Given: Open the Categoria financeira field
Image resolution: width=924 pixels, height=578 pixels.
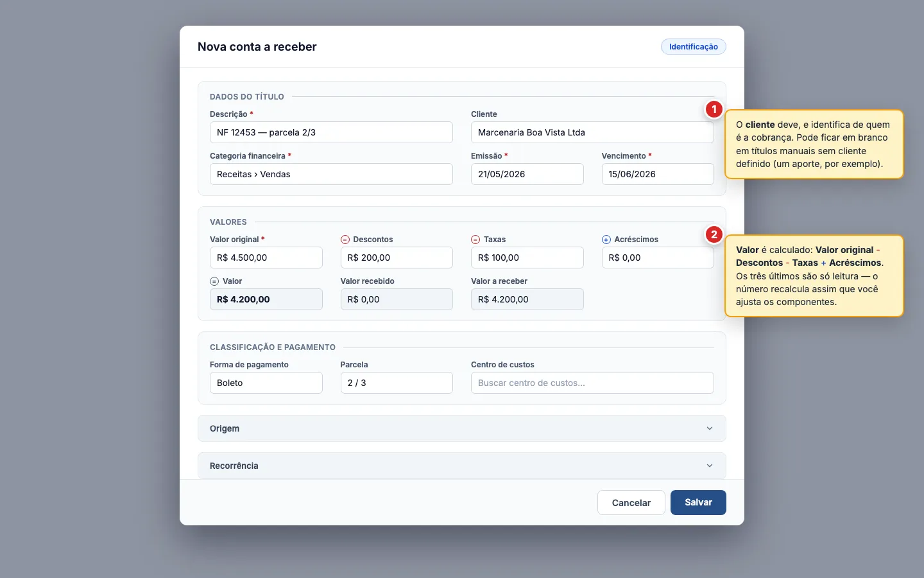Looking at the screenshot, I should point(331,174).
